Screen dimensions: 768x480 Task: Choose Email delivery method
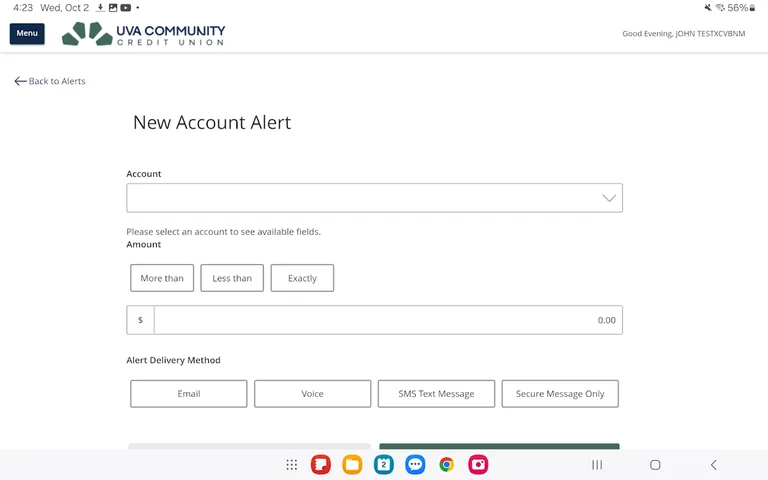189,394
